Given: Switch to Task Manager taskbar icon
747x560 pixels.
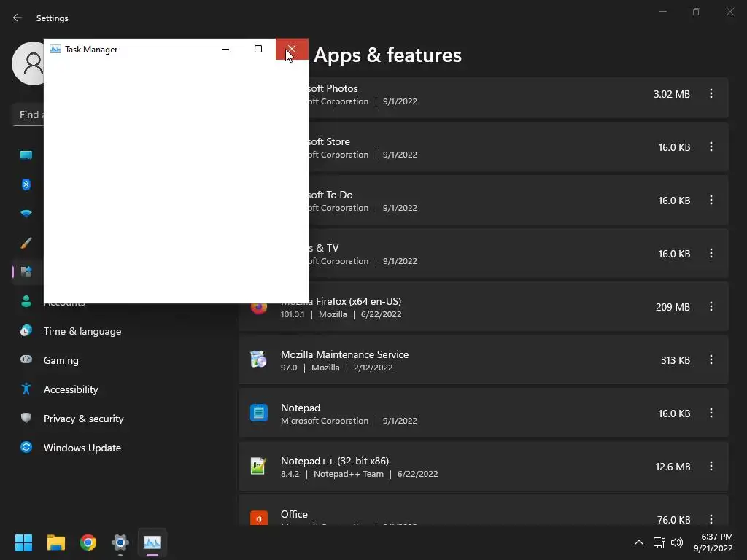Looking at the screenshot, I should tap(152, 542).
